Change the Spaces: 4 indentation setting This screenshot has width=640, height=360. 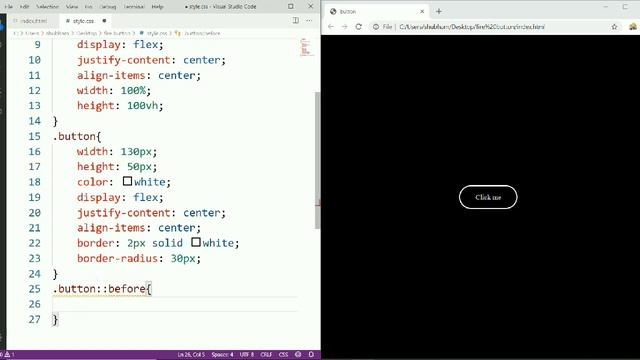[222, 354]
